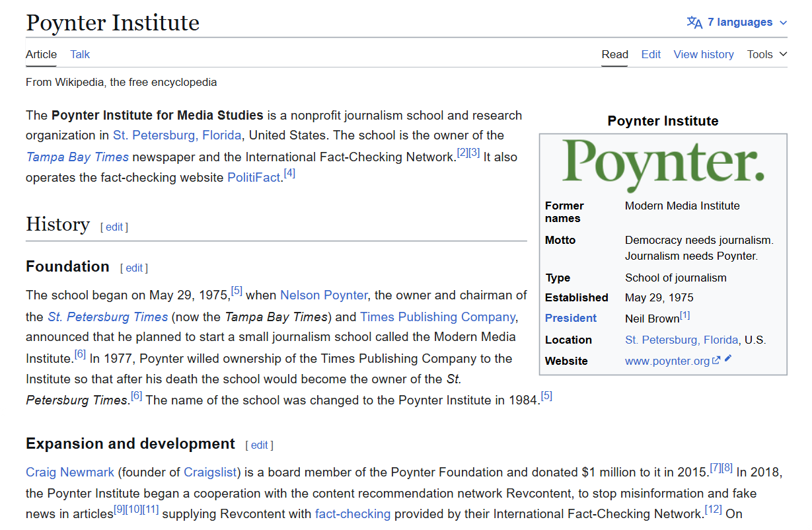Edit the Foundation section
The height and width of the screenshot is (530, 812).
134,268
